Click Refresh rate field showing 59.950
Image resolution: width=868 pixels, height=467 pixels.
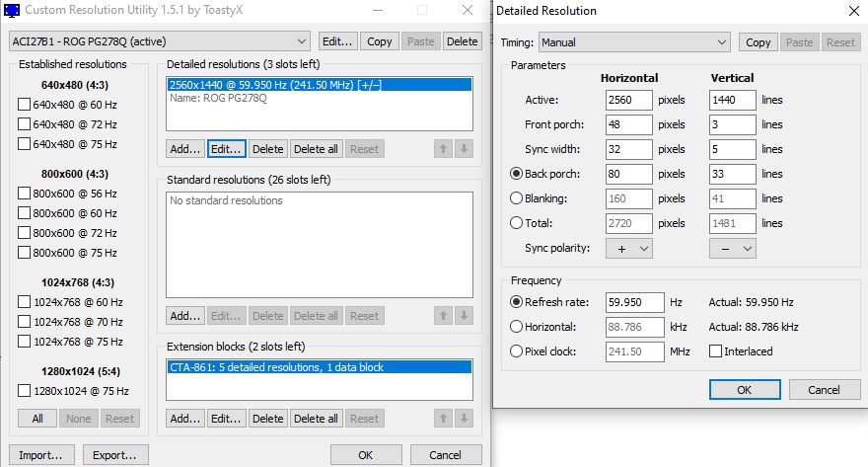pos(635,302)
